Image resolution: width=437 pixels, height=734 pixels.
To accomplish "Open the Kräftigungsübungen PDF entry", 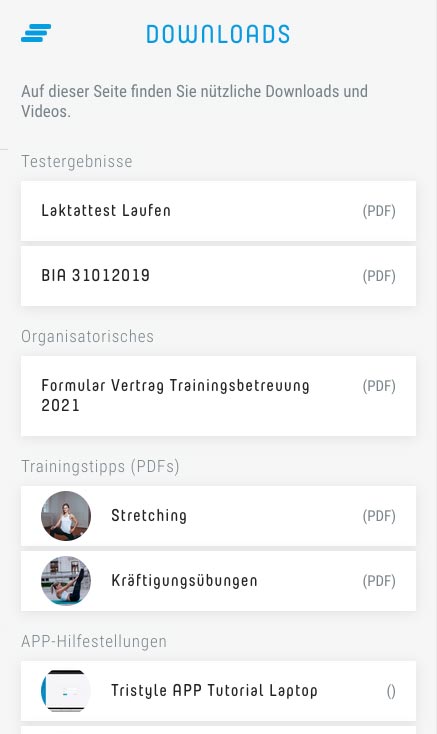I will point(218,581).
